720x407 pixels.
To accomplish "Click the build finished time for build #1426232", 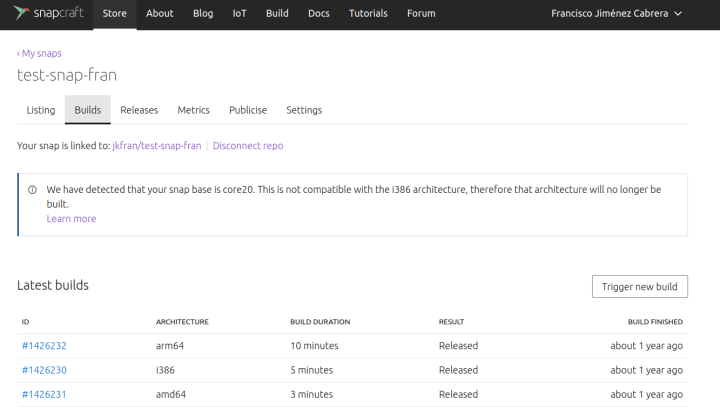I will pos(647,346).
